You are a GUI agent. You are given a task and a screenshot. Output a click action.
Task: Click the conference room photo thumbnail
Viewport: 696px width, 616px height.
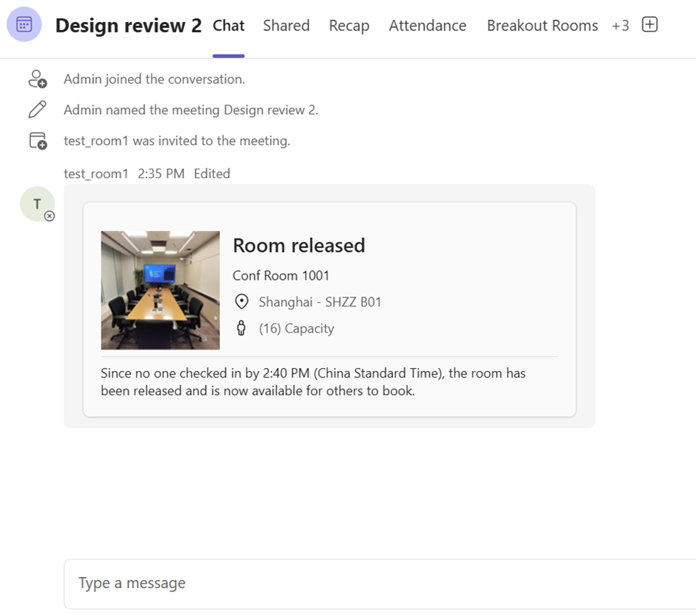point(160,290)
